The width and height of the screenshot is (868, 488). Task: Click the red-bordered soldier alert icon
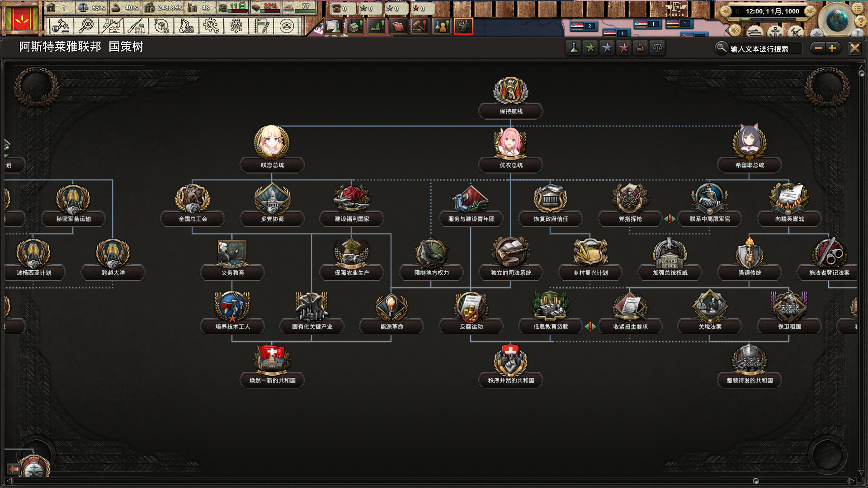point(463,26)
